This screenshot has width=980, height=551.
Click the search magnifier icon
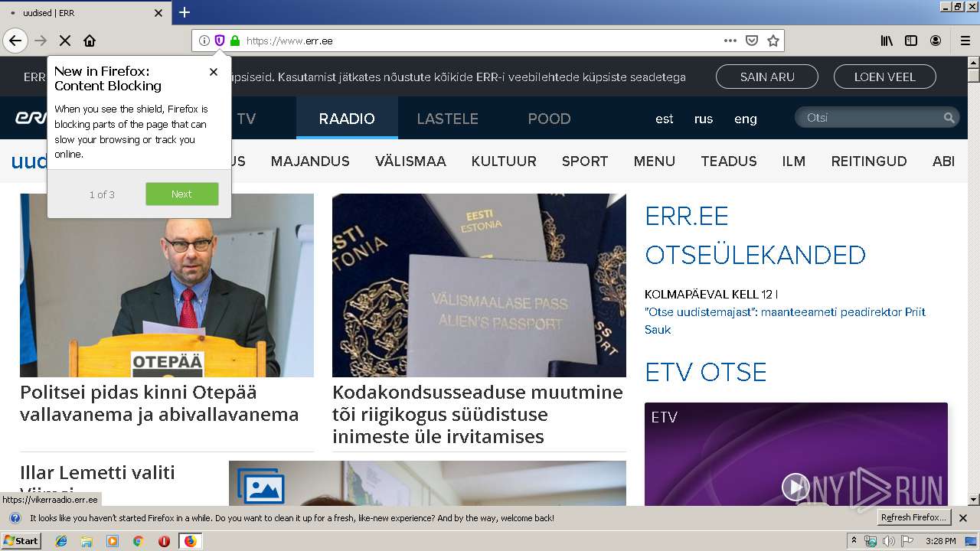click(x=949, y=117)
